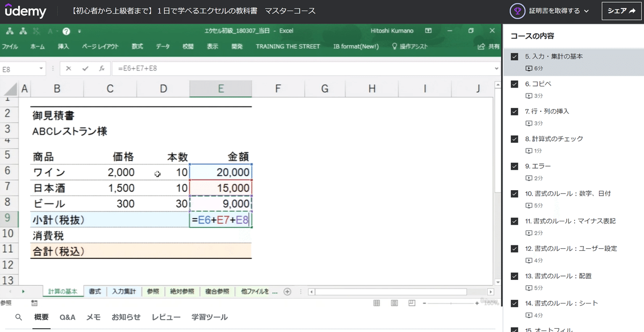Select column E header
Viewport: 644px width, 332px height.
pyautogui.click(x=221, y=89)
